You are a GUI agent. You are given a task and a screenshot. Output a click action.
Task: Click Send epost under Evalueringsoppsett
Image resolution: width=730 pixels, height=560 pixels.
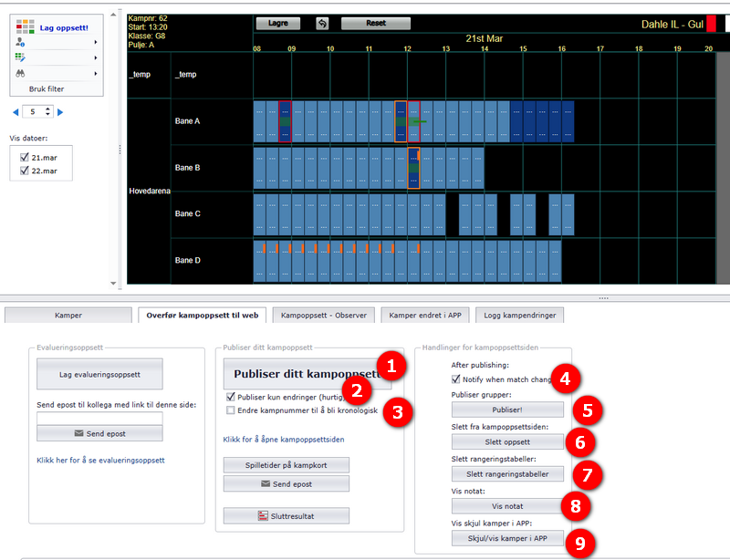tap(99, 433)
